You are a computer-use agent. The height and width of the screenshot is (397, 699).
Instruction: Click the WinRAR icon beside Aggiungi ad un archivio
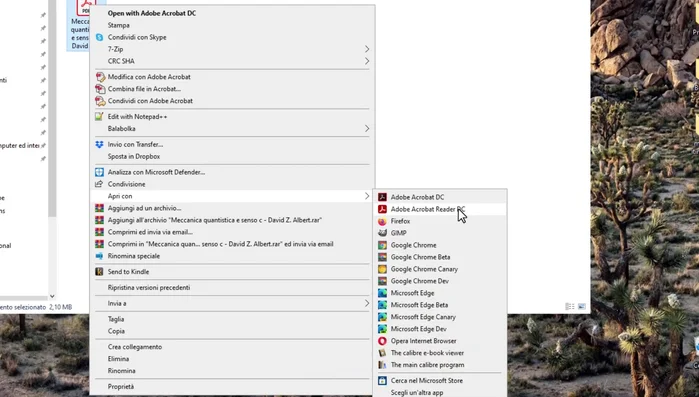point(99,208)
